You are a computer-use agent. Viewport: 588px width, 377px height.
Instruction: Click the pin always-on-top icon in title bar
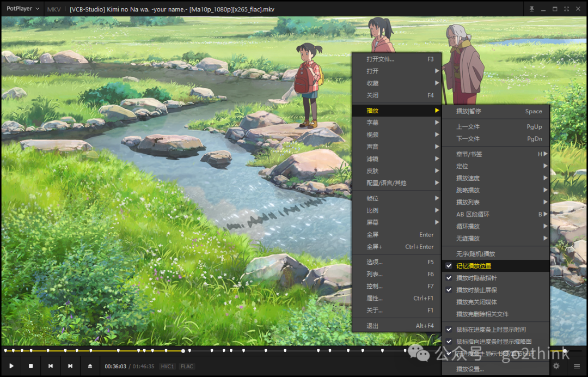(x=532, y=9)
